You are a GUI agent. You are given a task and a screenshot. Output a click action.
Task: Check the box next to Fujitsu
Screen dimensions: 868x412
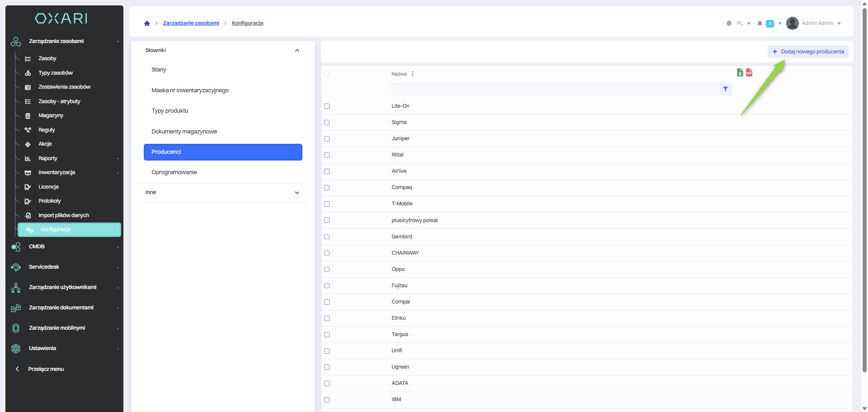(327, 286)
